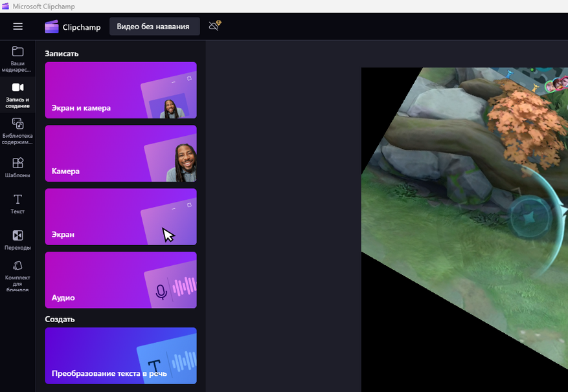Screen dimensions: 568x392
Task: Start "Камера" recording card
Action: (120, 153)
